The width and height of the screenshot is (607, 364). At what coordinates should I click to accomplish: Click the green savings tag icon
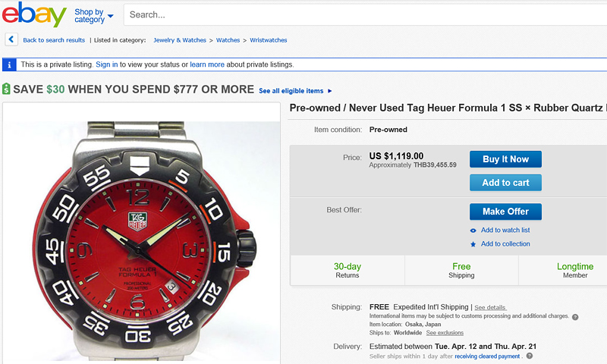pos(6,89)
